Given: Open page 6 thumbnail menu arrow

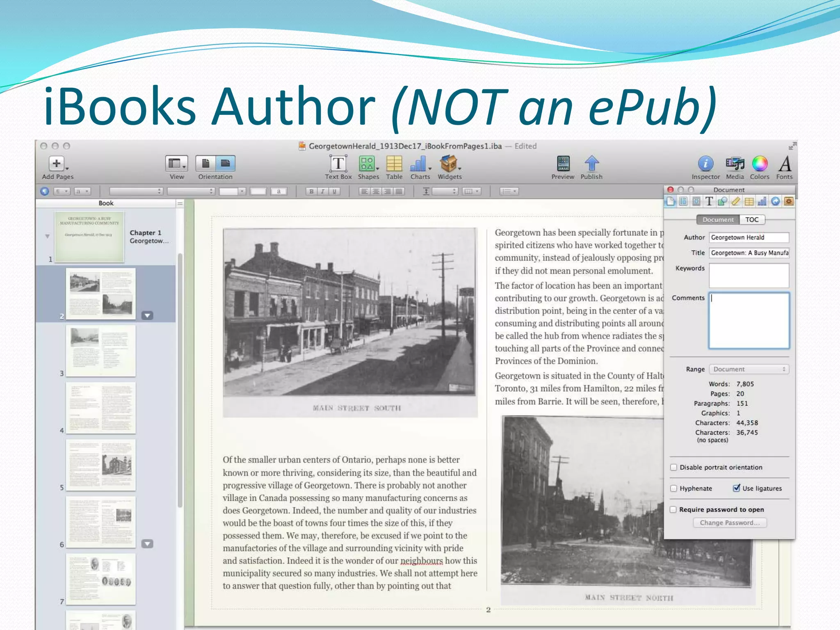Looking at the screenshot, I should pos(147,544).
